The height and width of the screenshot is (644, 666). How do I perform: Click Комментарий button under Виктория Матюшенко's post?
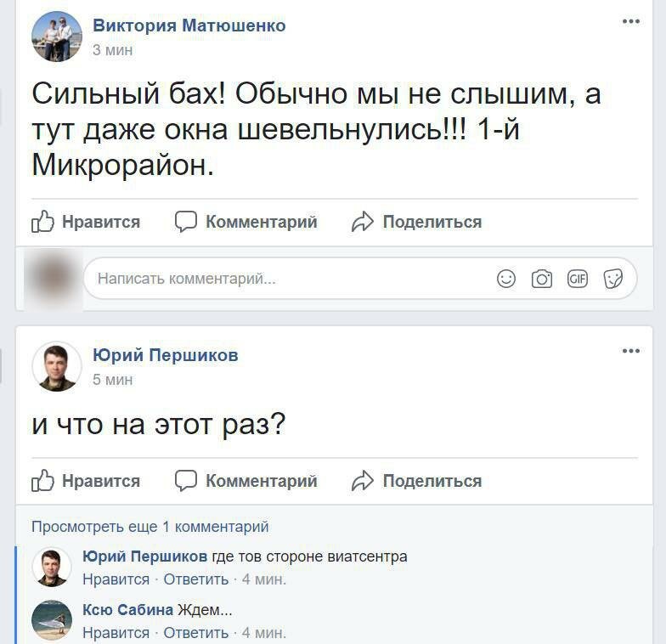pyautogui.click(x=261, y=223)
